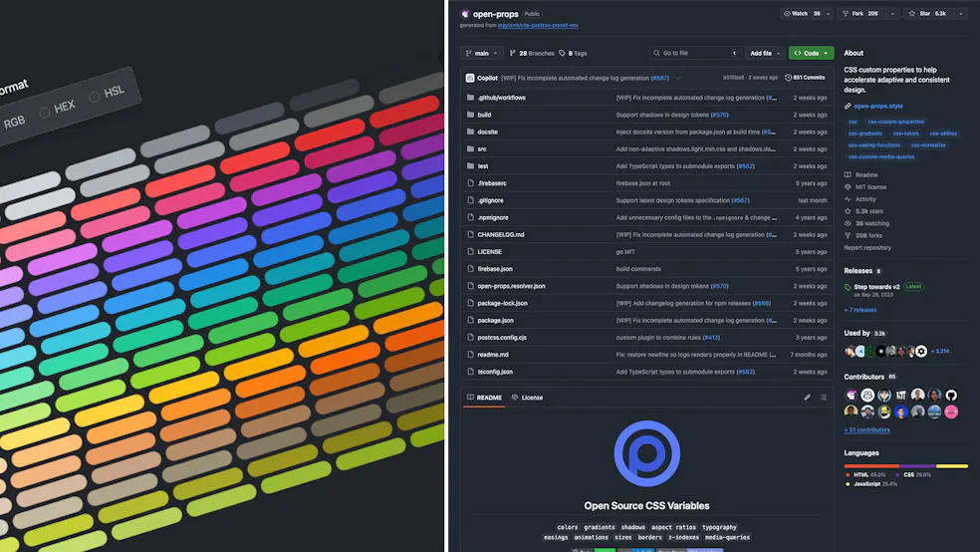Open pull request #587 link in latest commit
Image resolution: width=980 pixels, height=552 pixels.
coord(660,78)
